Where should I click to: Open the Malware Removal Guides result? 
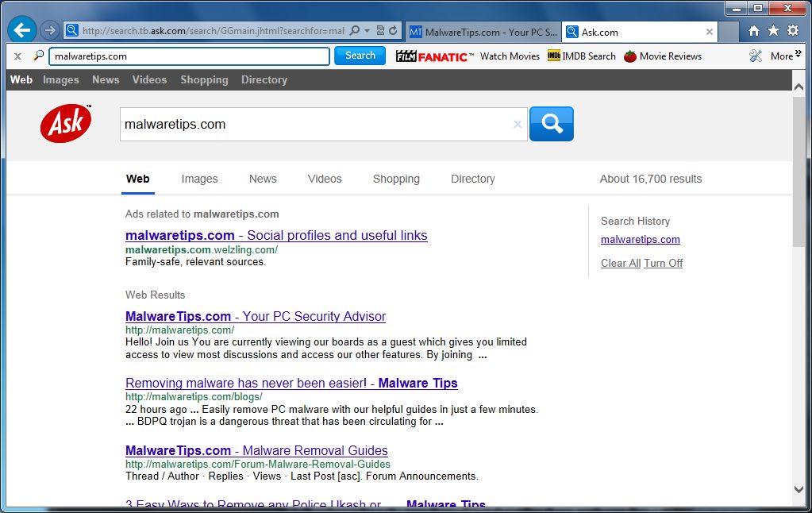pos(256,450)
